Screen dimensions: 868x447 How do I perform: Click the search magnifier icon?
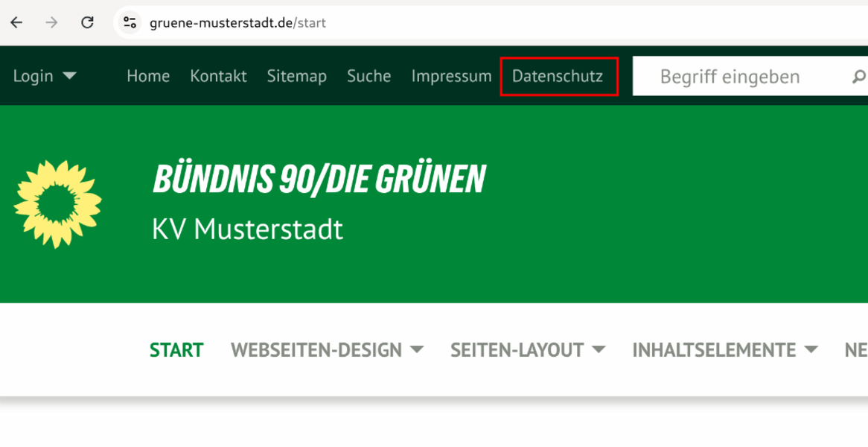(x=858, y=77)
